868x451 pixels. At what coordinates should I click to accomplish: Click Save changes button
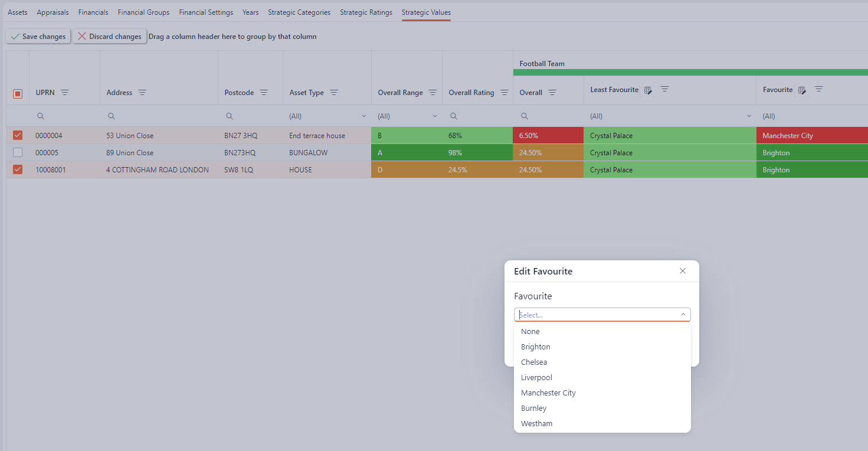38,37
